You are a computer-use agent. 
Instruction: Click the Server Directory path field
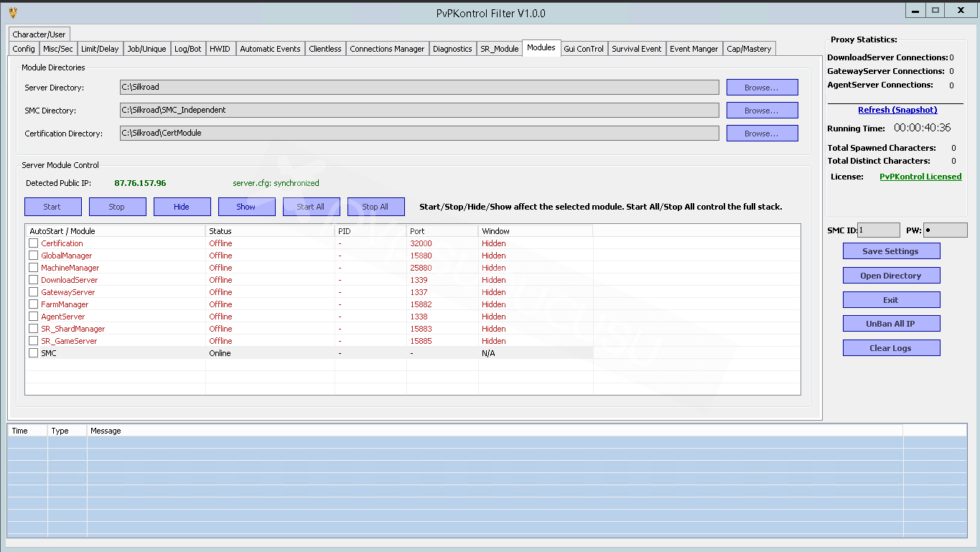[419, 88]
